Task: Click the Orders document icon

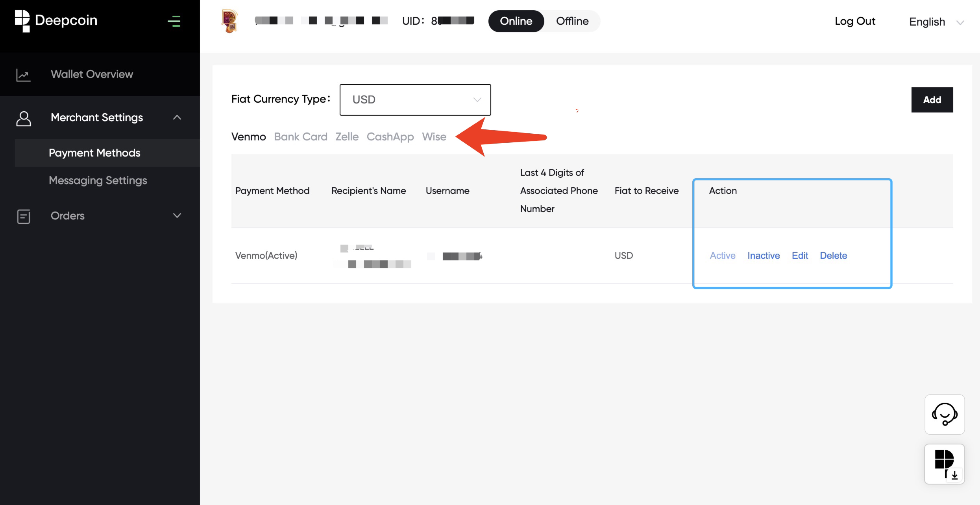Action: [x=23, y=216]
